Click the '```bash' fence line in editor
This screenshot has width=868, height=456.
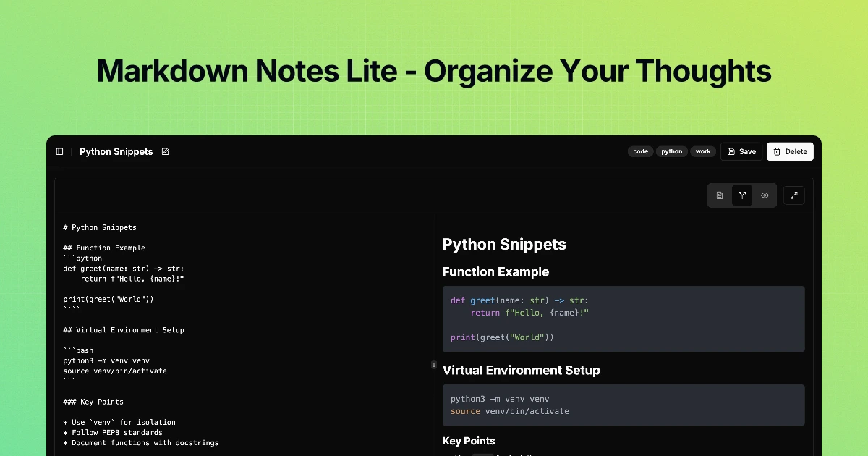78,350
